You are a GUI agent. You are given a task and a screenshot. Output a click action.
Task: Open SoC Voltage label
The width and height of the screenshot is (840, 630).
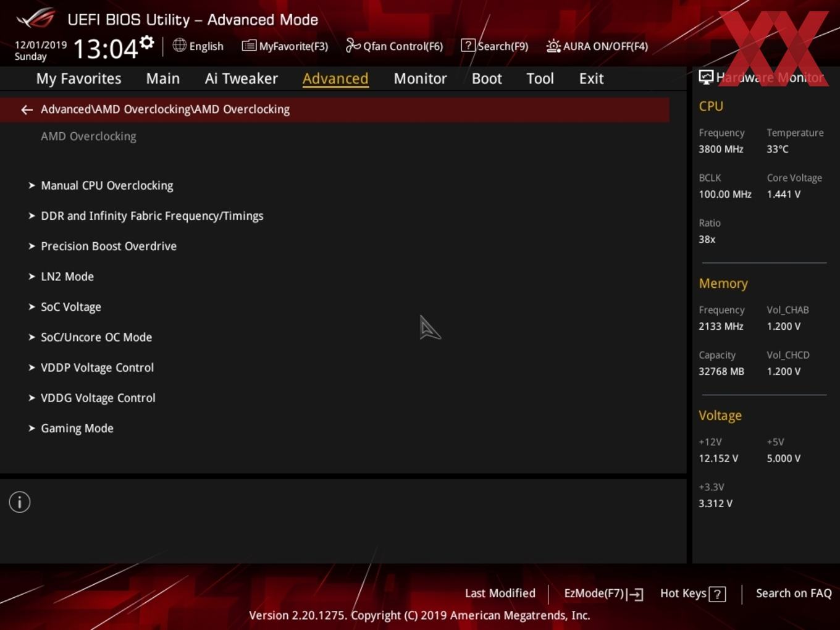pyautogui.click(x=71, y=306)
